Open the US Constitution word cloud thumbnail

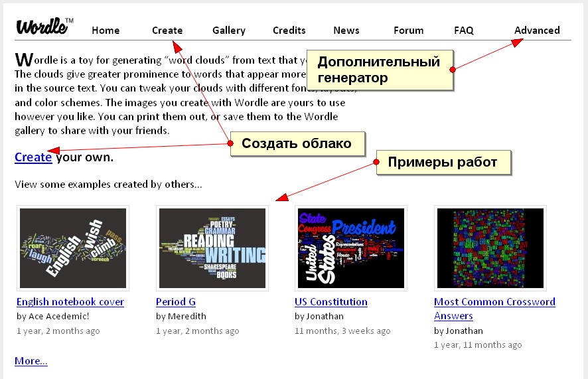point(351,248)
